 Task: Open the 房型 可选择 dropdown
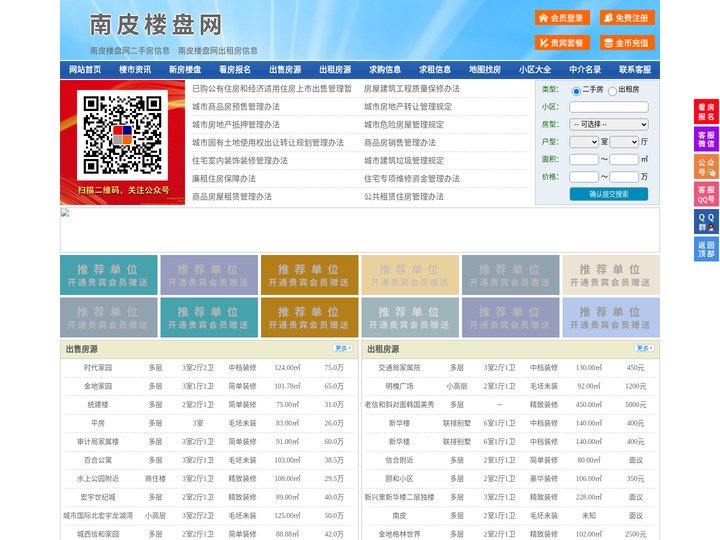pyautogui.click(x=609, y=124)
